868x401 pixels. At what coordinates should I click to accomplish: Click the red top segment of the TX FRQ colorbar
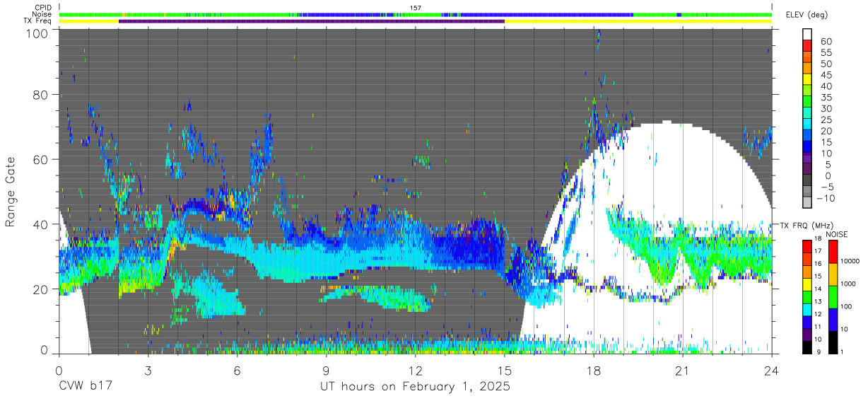pos(807,245)
